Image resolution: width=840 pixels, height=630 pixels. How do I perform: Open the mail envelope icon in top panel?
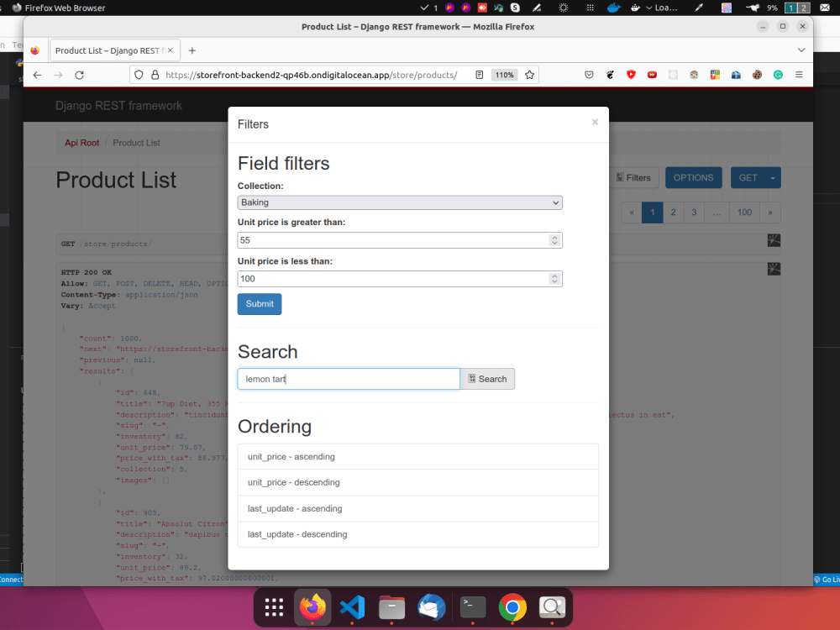pyautogui.click(x=825, y=8)
